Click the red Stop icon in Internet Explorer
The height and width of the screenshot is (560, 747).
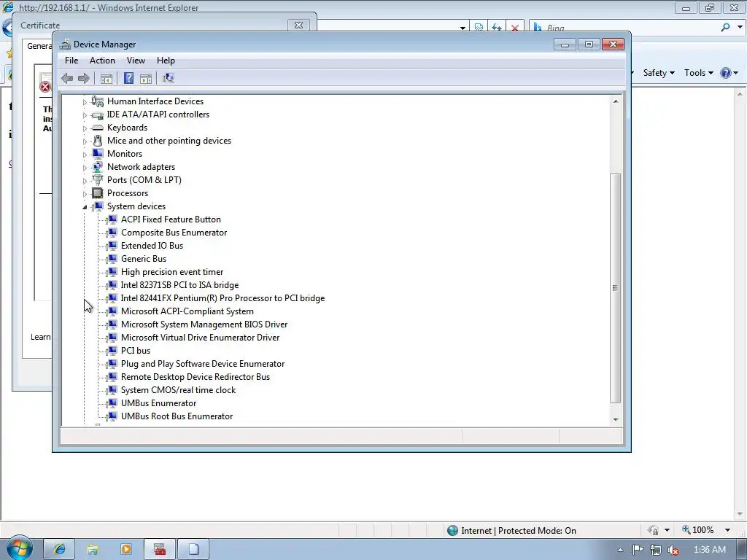point(515,28)
